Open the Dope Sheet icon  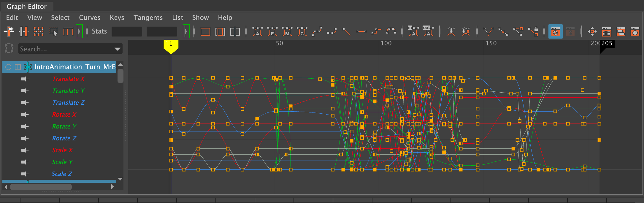pyautogui.click(x=606, y=31)
